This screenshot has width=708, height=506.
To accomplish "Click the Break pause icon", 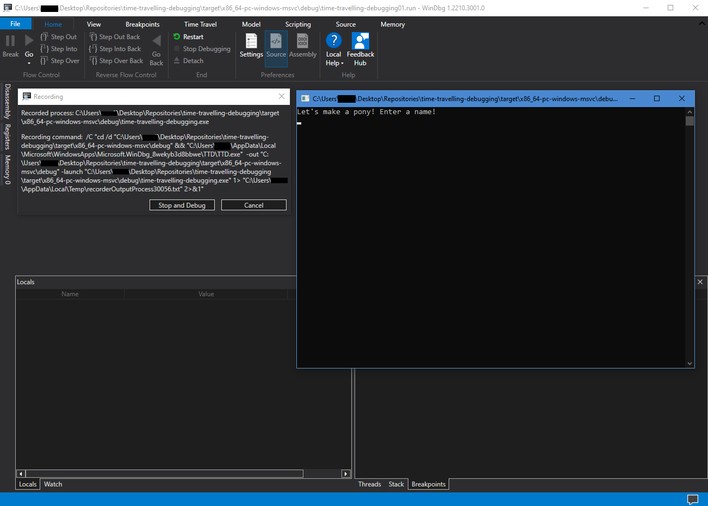I will coord(10,41).
